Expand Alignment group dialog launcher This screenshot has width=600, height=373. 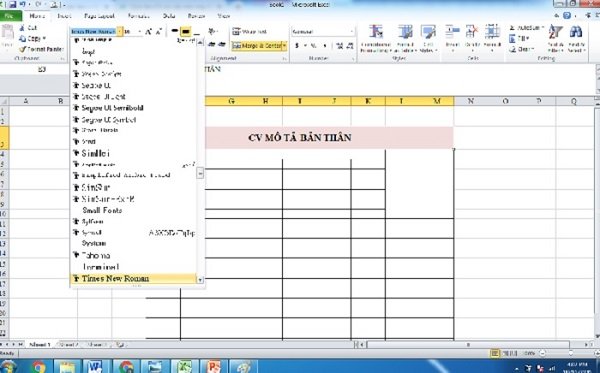point(284,59)
